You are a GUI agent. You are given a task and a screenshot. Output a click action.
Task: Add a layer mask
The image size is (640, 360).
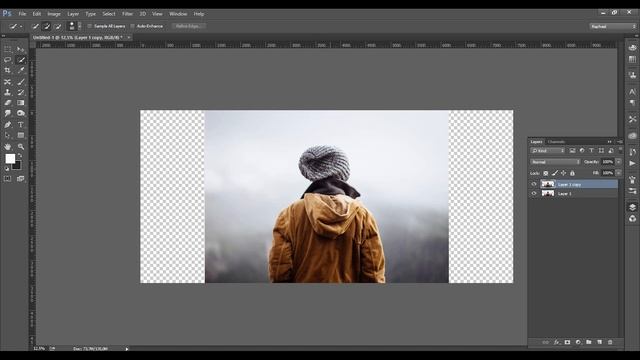(x=567, y=342)
